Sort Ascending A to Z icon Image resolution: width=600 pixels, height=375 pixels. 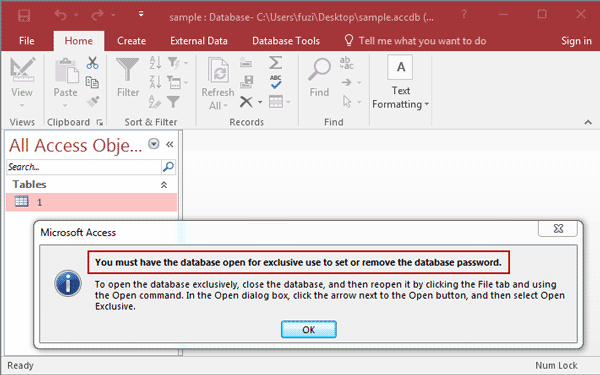(155, 62)
